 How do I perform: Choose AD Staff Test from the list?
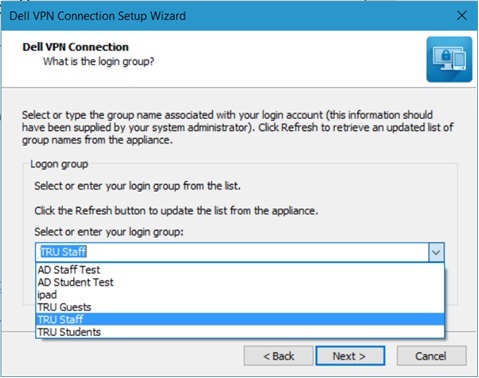click(240, 269)
